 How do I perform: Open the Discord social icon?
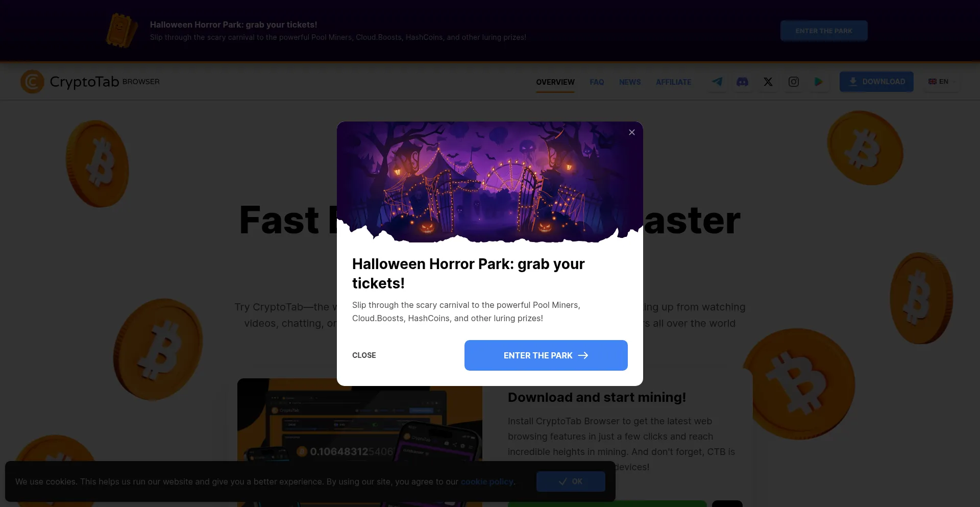pos(743,82)
